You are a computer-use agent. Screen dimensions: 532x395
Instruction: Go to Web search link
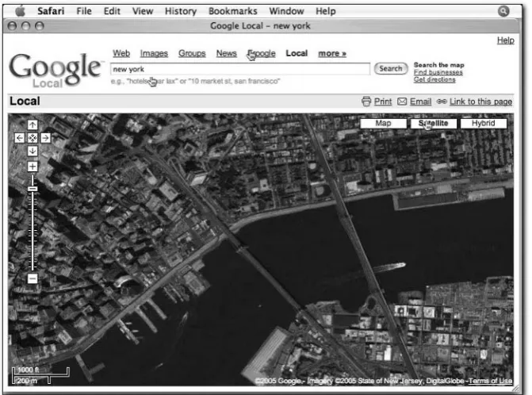click(x=121, y=53)
